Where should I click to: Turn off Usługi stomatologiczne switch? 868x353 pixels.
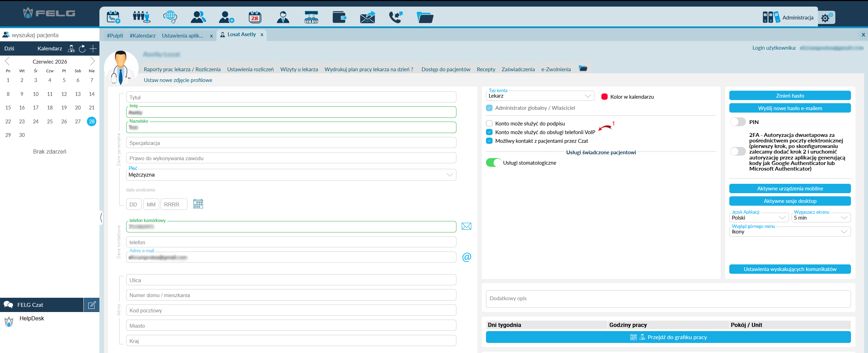pos(494,163)
